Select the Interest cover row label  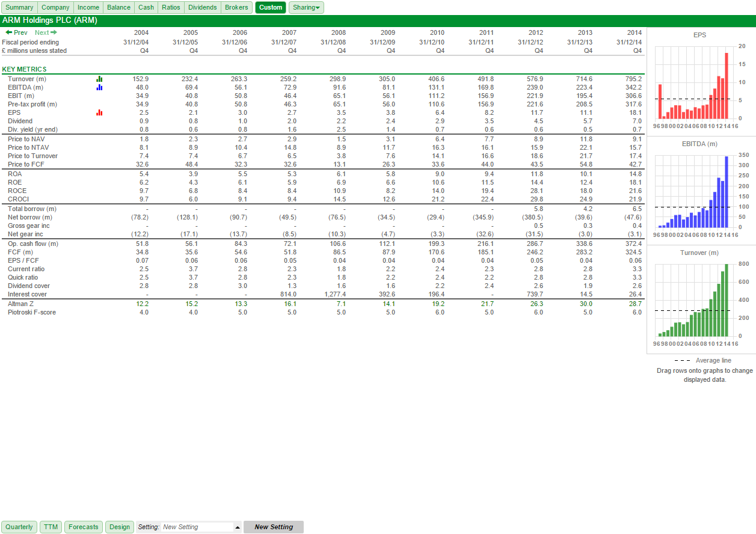[27, 294]
